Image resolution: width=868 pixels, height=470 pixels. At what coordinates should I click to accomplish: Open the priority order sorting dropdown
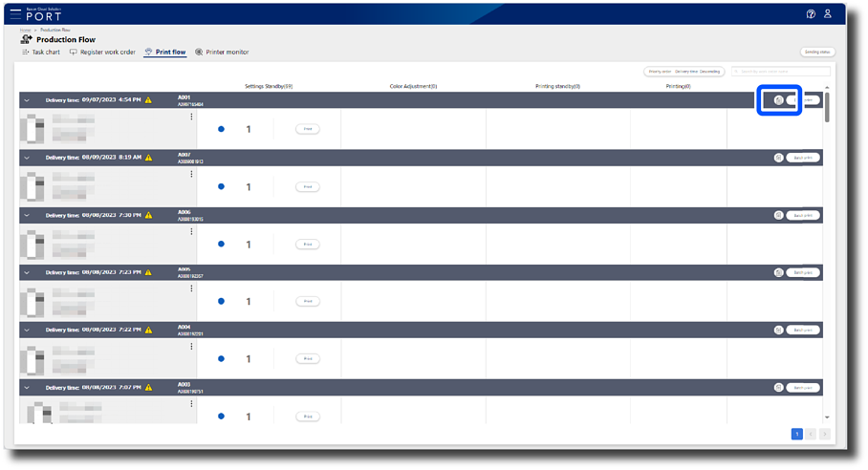pyautogui.click(x=684, y=72)
